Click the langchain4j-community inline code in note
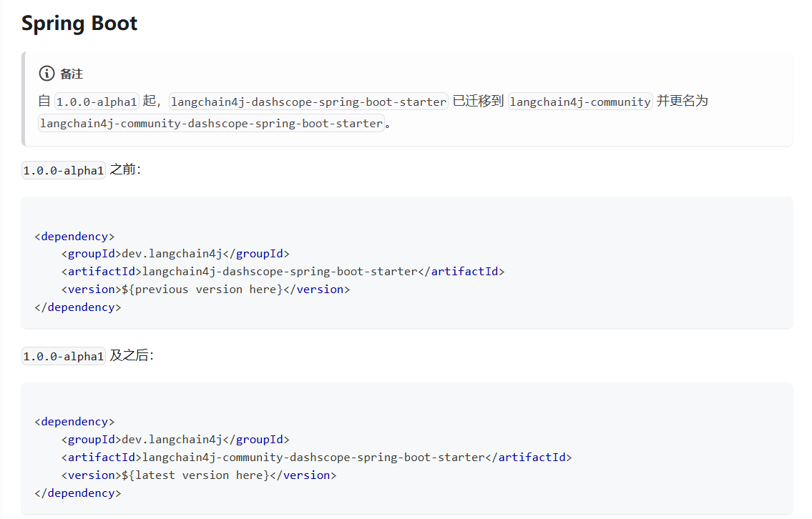The height and width of the screenshot is (519, 812). (x=579, y=102)
